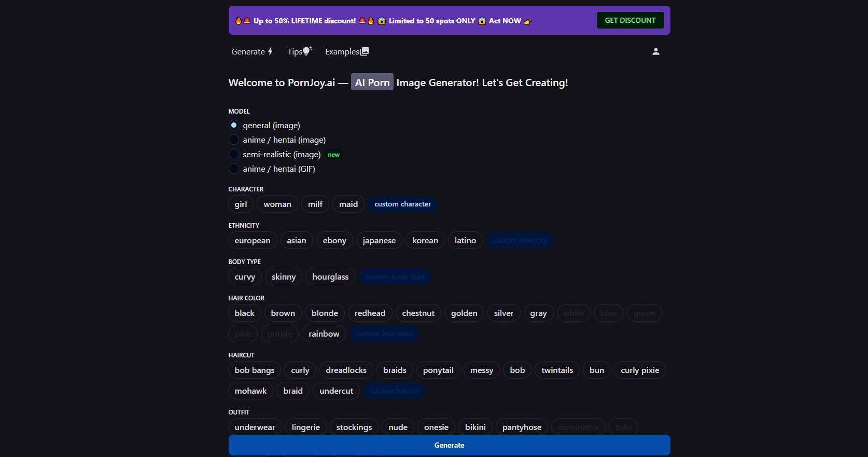Screen dimensions: 868x457
Task: Toggle the japanese ethnicity chip
Action: [x=379, y=240]
